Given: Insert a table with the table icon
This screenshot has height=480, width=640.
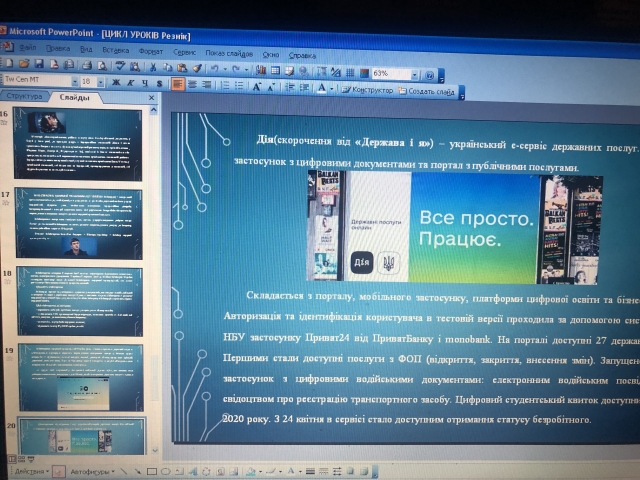Looking at the screenshot, I should tap(276, 70).
